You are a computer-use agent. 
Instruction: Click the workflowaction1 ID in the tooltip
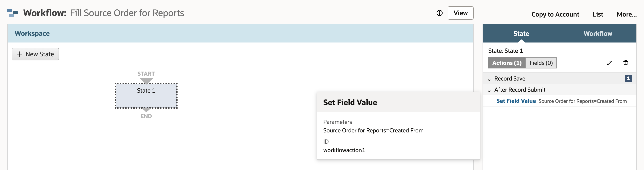(344, 150)
